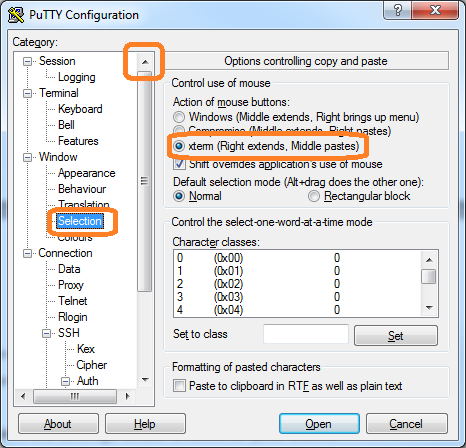Click category tree scroll-right arrow
The width and height of the screenshot is (466, 448).
pos(128,396)
